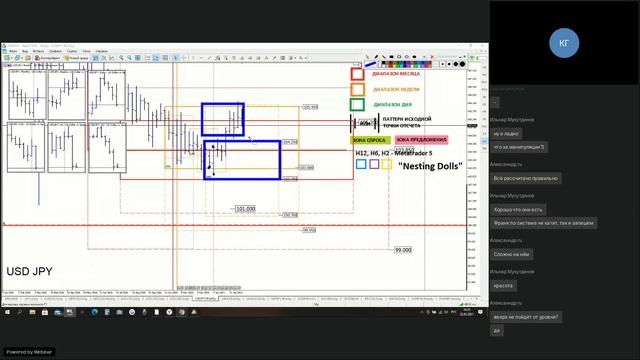Select the pen tool in drawing overlay
Screen dimensions: 640x360
[376, 56]
